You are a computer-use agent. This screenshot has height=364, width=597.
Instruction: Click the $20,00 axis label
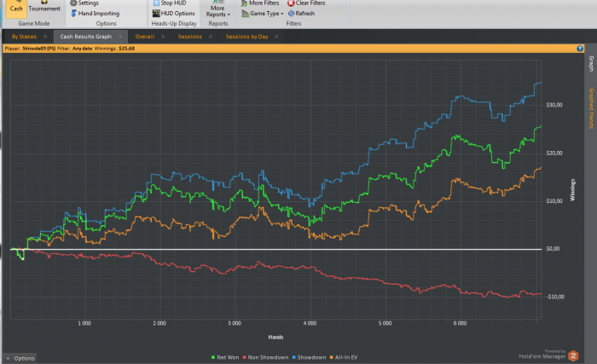pos(554,153)
